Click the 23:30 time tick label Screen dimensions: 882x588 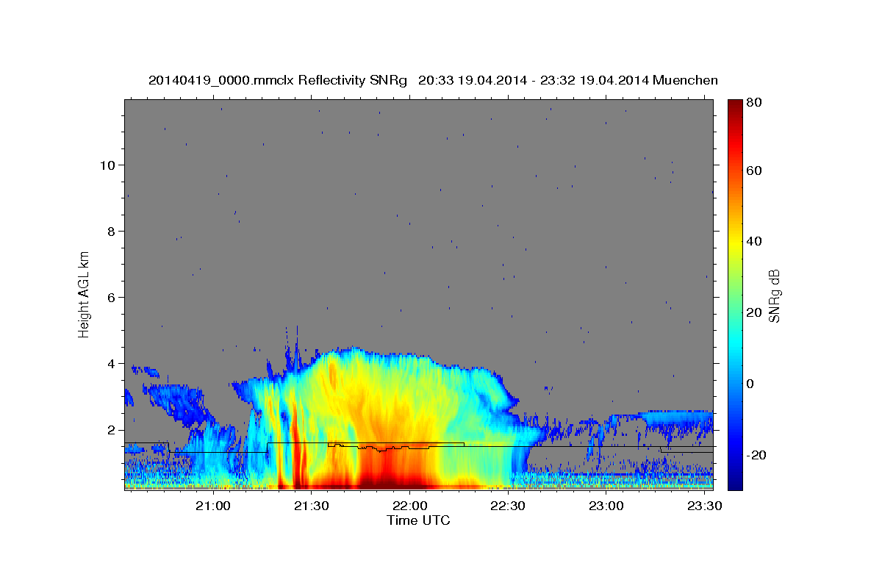click(703, 506)
